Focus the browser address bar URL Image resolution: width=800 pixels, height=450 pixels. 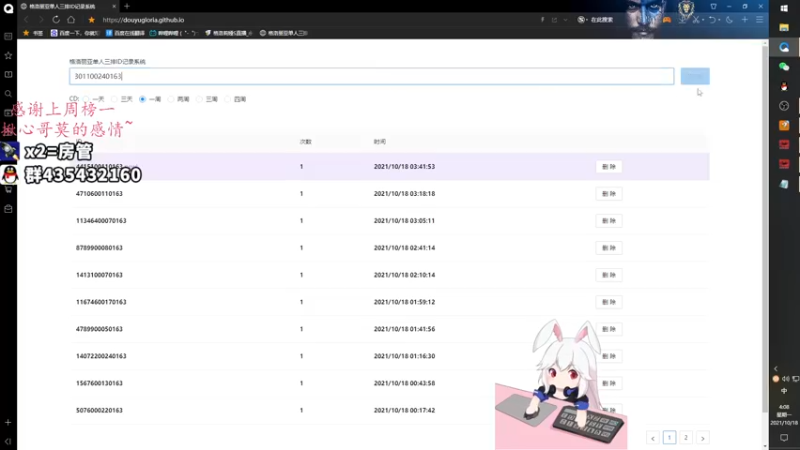[143, 20]
